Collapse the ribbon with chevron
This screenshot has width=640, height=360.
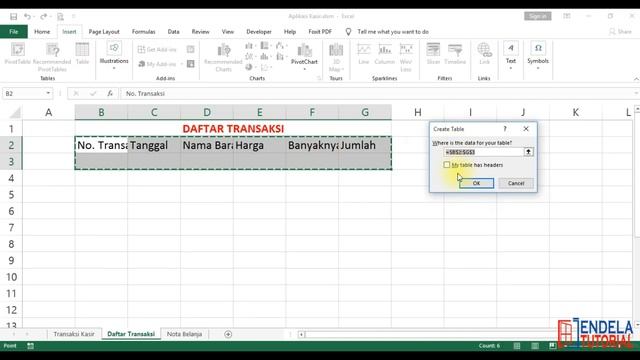coord(636,78)
